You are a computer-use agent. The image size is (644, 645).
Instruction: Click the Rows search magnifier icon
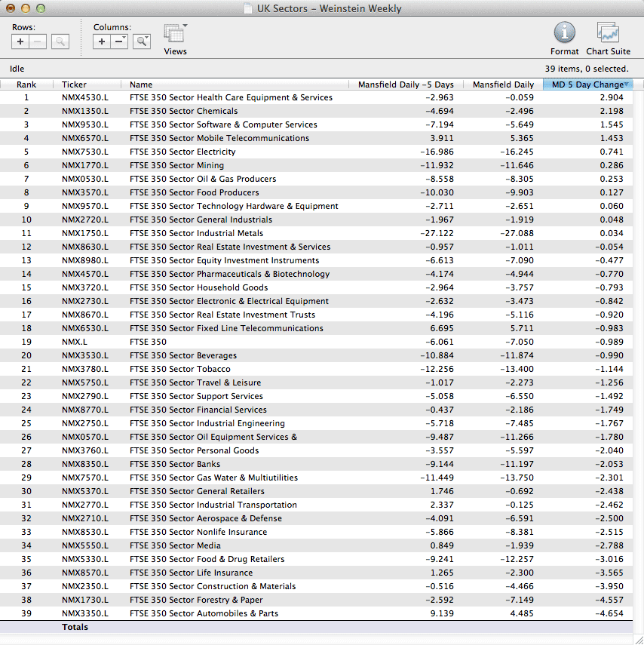[60, 42]
